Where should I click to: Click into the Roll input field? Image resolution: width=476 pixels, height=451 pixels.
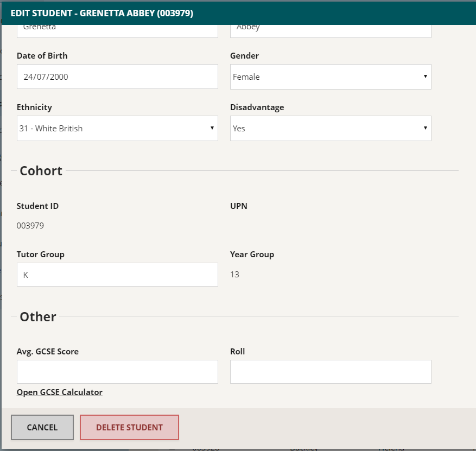pyautogui.click(x=331, y=372)
